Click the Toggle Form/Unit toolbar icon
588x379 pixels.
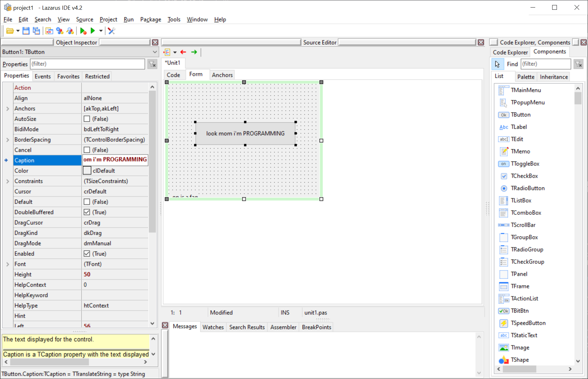pyautogui.click(x=49, y=31)
